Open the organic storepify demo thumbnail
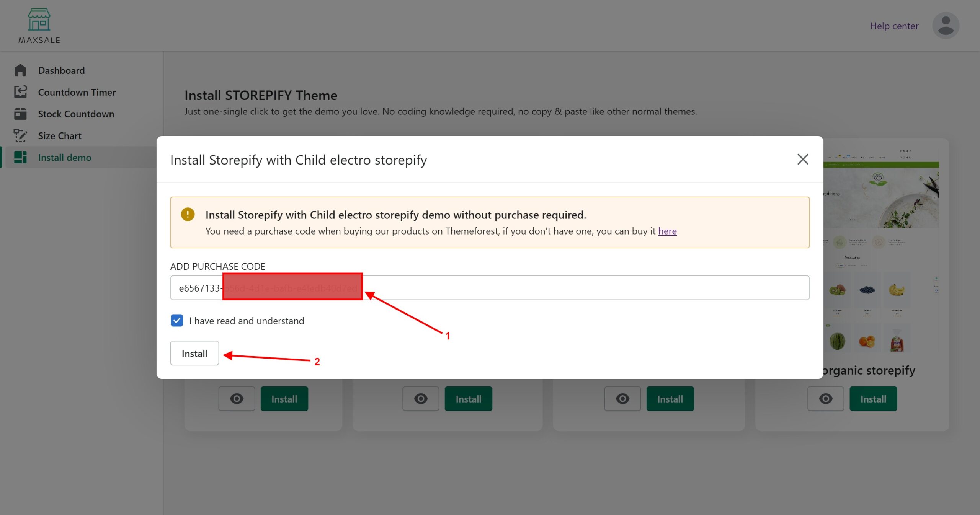Screen dimensions: 980x515 pos(881,251)
